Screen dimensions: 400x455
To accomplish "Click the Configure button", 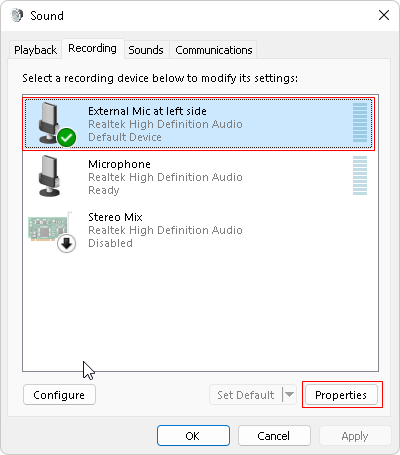I will (59, 395).
